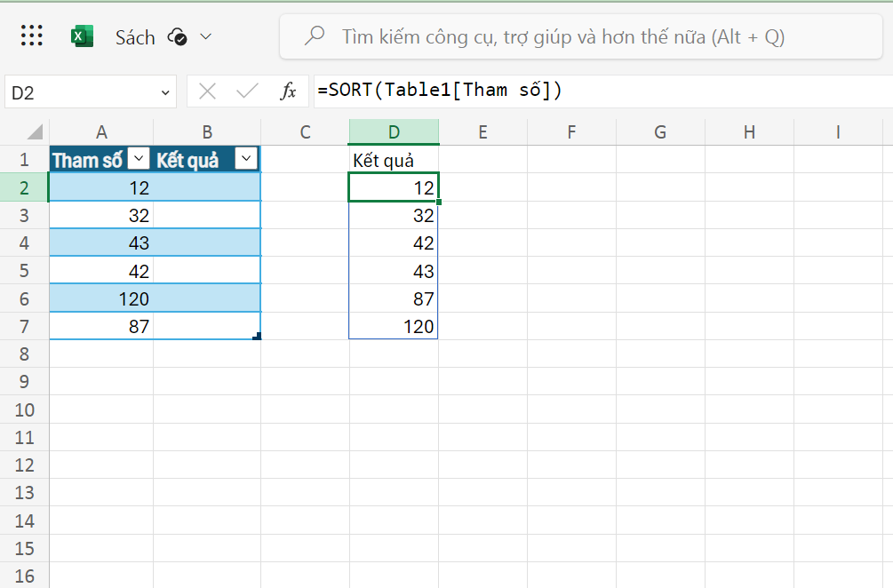Select column C header
Viewport: 893px width, 588px height.
306,132
